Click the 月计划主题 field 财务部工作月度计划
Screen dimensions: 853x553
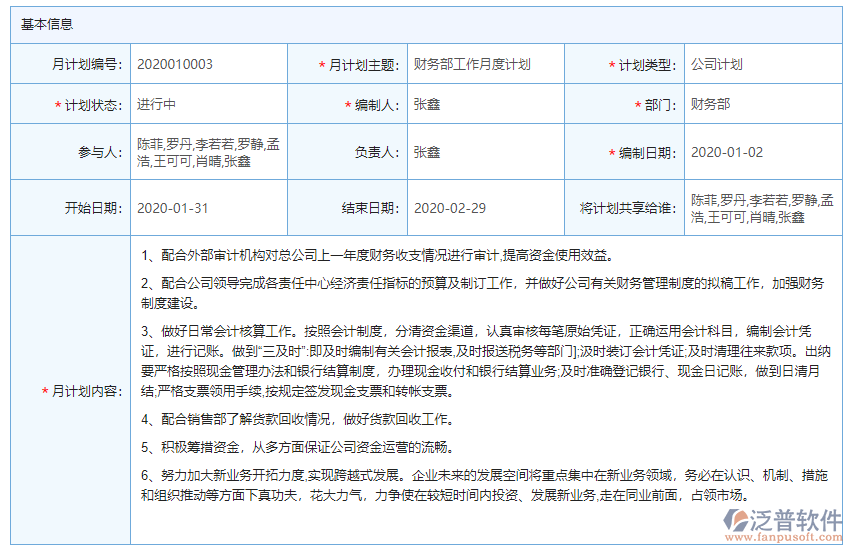click(x=472, y=65)
